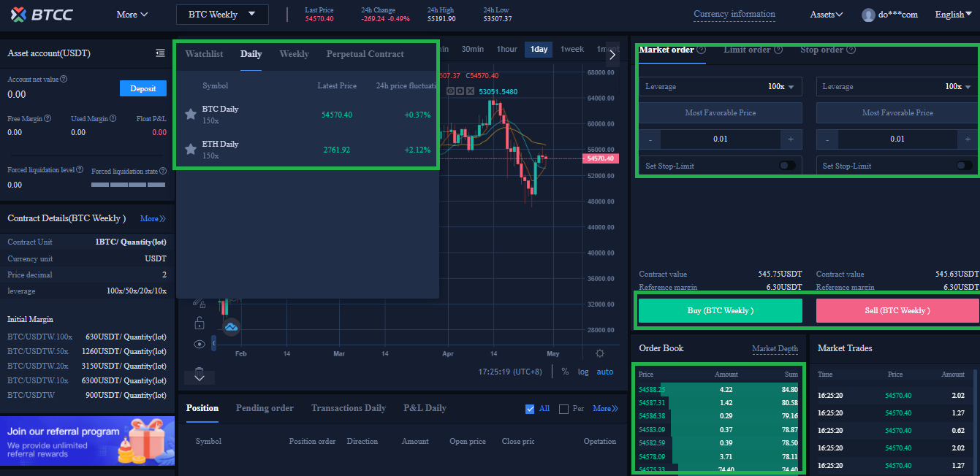The width and height of the screenshot is (980, 476).
Task: Star the ETH Daily contract
Action: click(190, 149)
